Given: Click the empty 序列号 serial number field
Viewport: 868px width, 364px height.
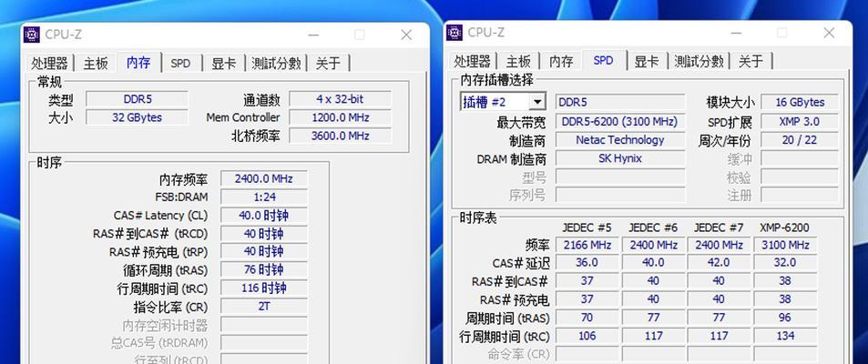Looking at the screenshot, I should click(x=620, y=195).
